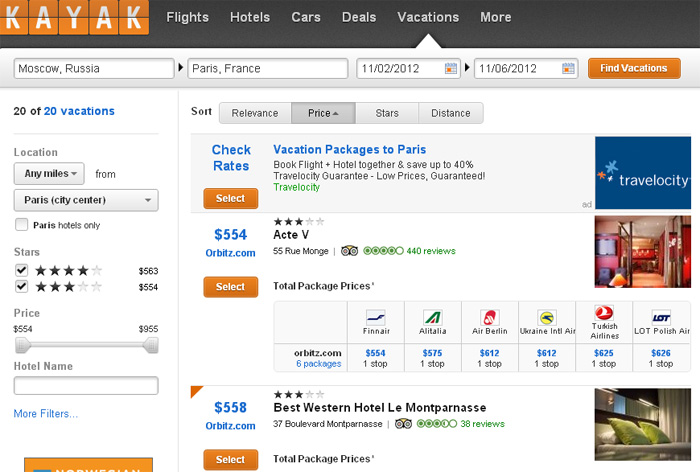
Task: Click the Hotel Name filter field
Action: pyautogui.click(x=86, y=385)
